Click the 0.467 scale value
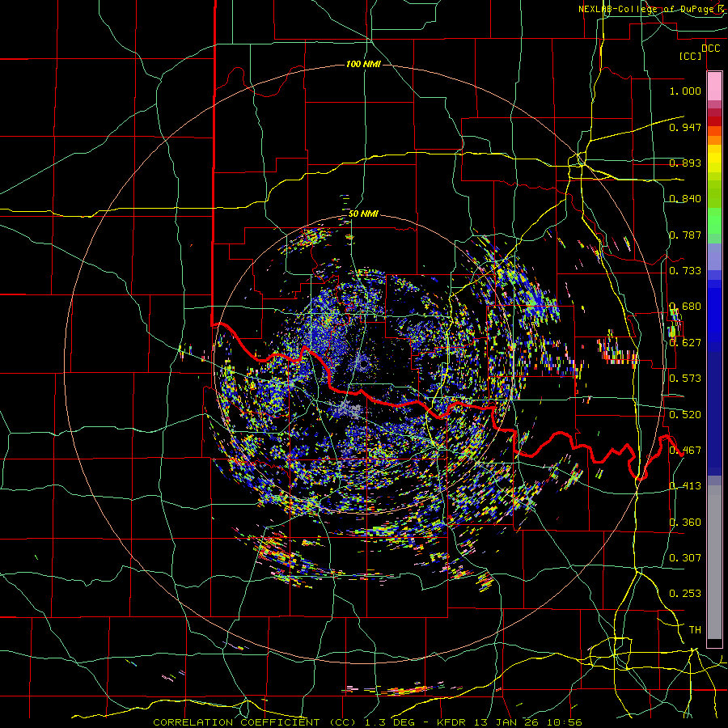This screenshot has height=728, width=728. tap(685, 451)
